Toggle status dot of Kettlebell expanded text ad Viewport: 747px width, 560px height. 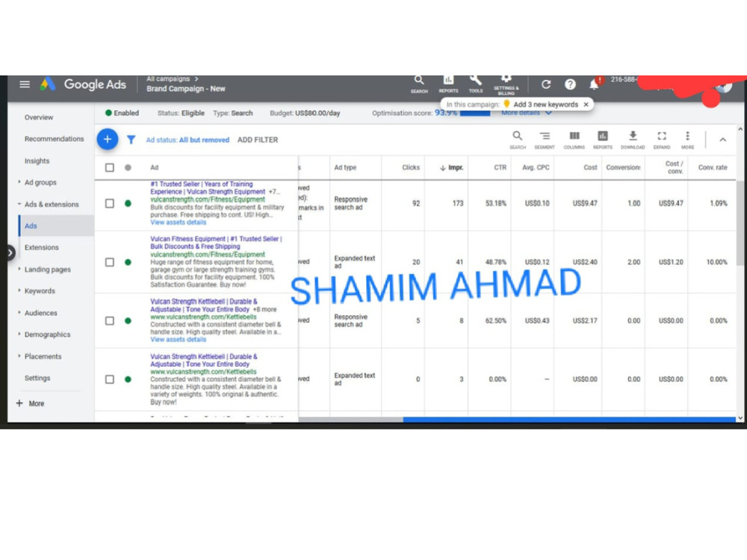pyautogui.click(x=128, y=379)
